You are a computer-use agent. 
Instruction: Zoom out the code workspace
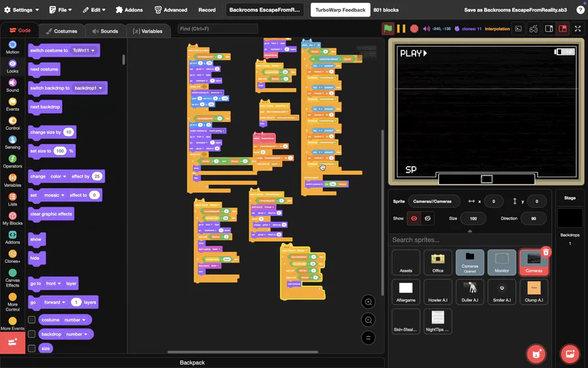(368, 320)
